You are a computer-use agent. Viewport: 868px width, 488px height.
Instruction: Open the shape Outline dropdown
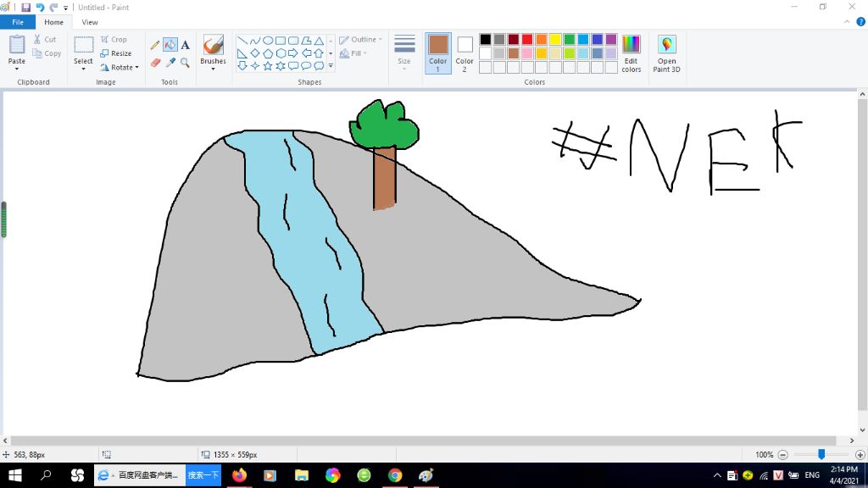point(361,39)
